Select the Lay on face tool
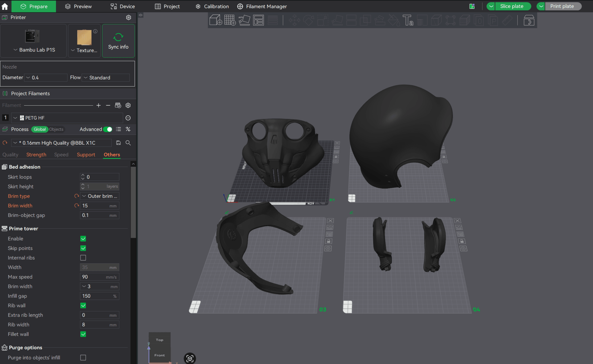The height and width of the screenshot is (364, 593). 337,20
